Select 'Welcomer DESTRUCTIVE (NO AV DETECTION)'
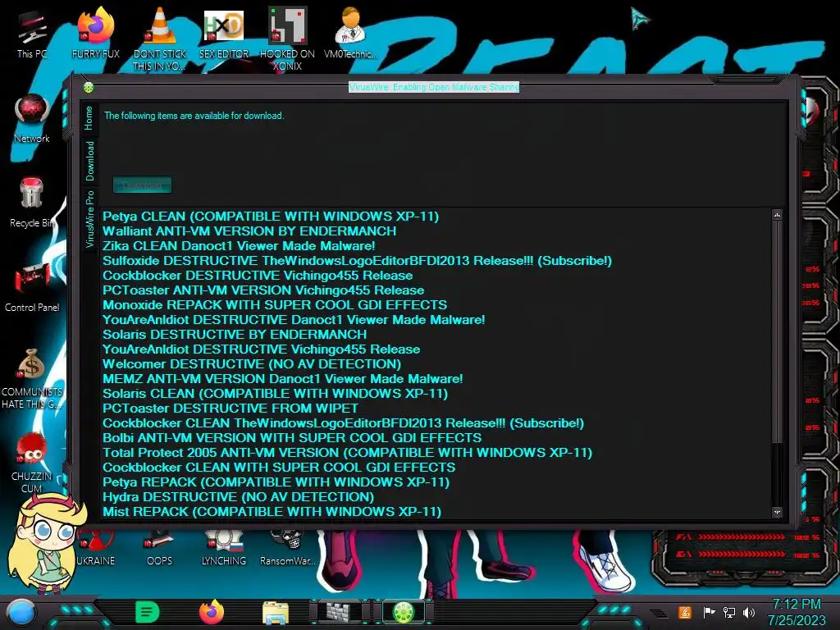The width and height of the screenshot is (840, 630). pos(252,363)
